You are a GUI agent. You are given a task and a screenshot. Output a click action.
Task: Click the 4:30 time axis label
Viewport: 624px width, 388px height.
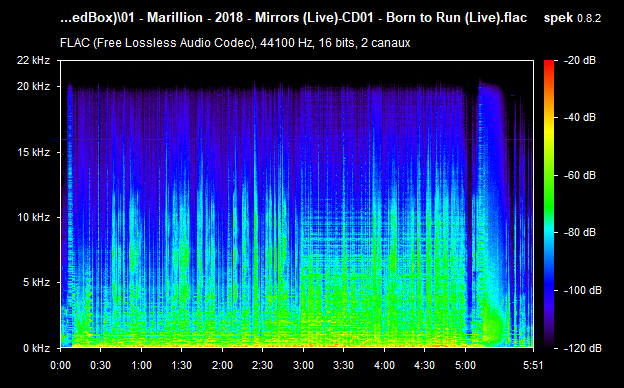click(425, 365)
